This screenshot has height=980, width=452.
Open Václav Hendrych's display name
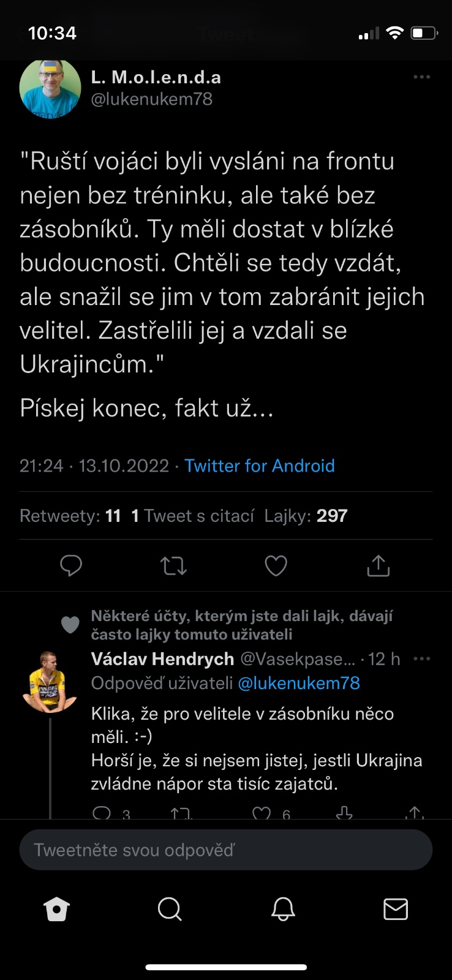162,659
